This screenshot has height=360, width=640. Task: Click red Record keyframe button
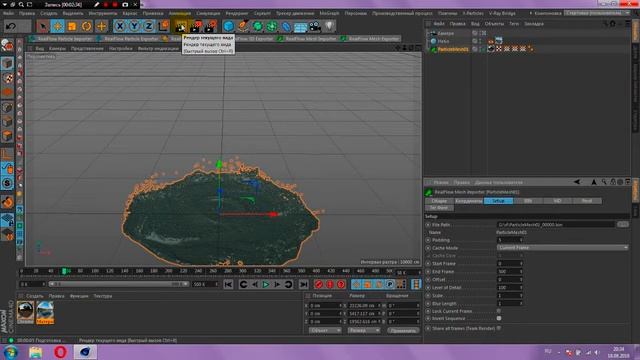(x=319, y=284)
